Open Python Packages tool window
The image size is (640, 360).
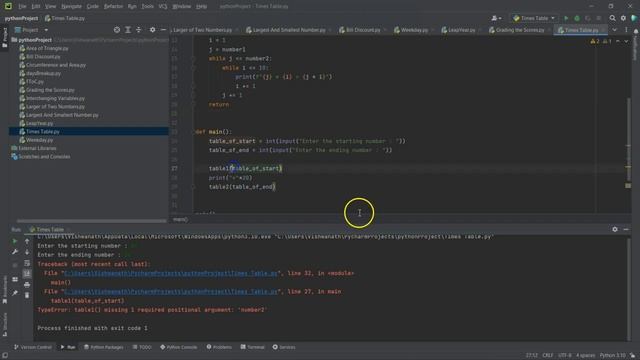tap(103, 347)
